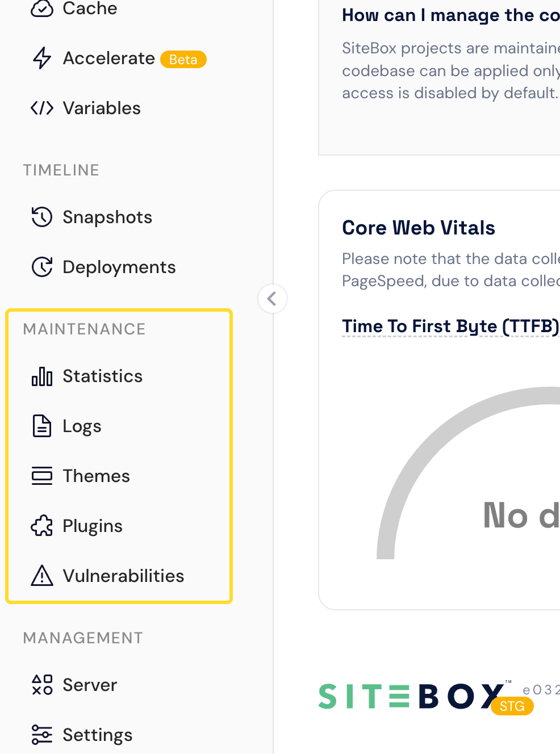Click the Beta badge next to Accelerate
This screenshot has width=560, height=754.
183,59
